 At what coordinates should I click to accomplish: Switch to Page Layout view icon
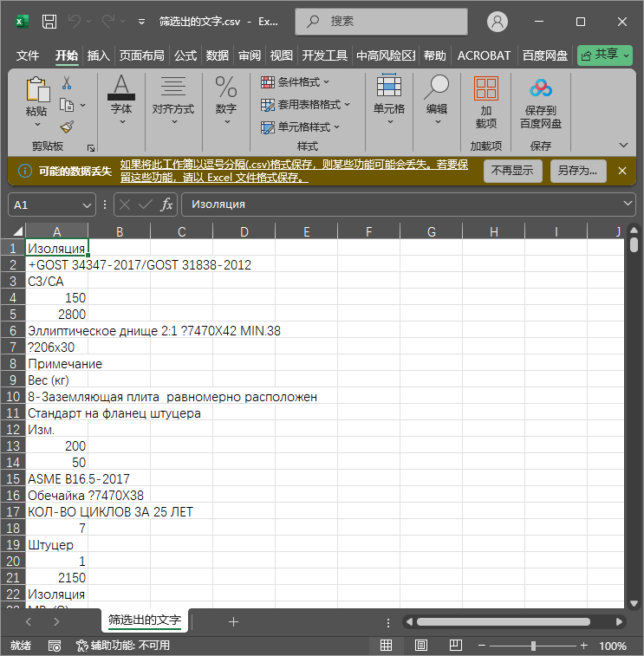(x=421, y=645)
